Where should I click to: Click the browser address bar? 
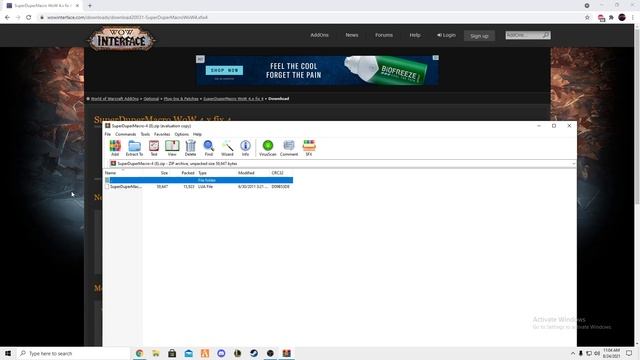[x=310, y=18]
